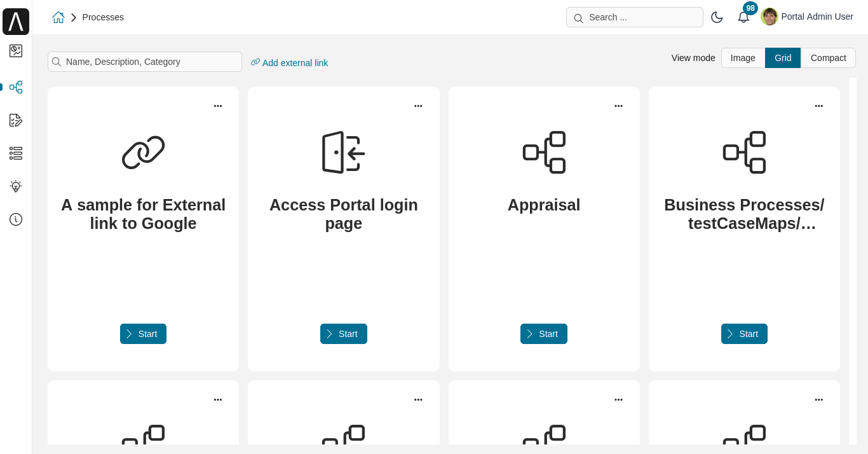Screen dimensions: 868x454
Task: Select the Grid view mode tab
Action: 782,58
